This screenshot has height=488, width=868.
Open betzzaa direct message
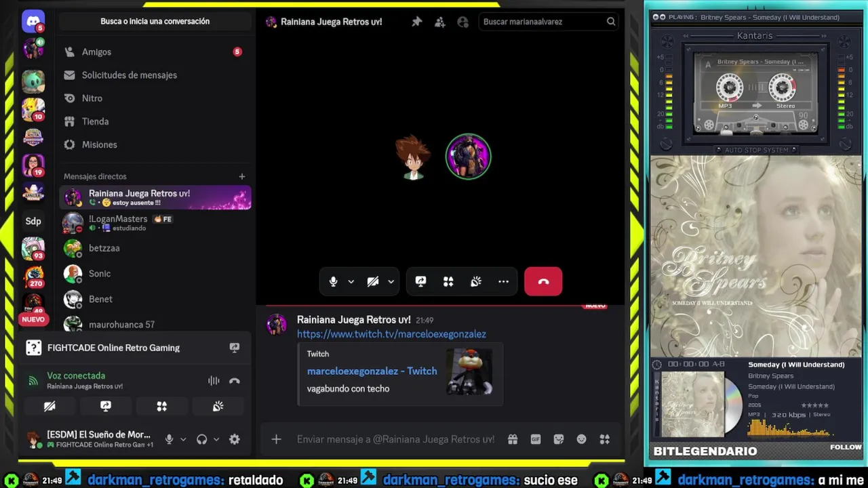pyautogui.click(x=155, y=248)
